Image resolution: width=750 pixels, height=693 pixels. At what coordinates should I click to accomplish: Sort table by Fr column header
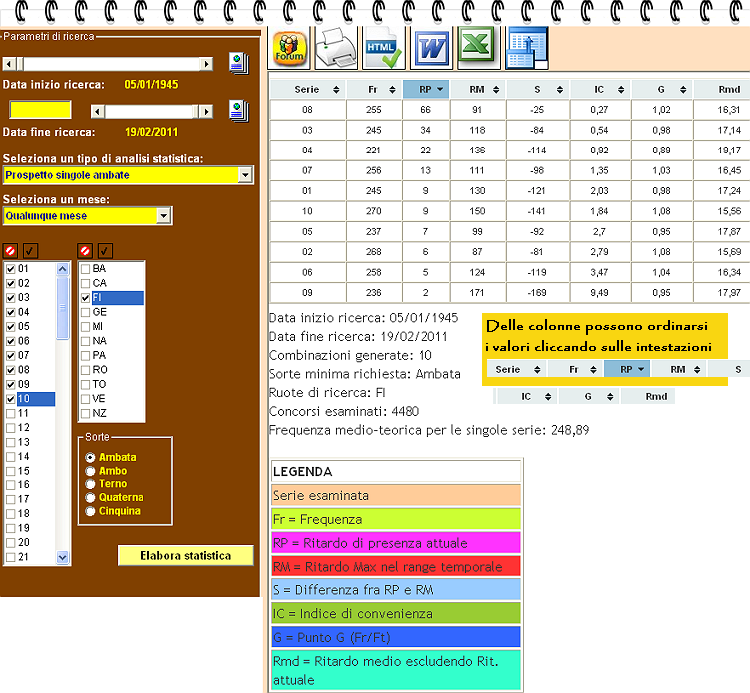click(374, 89)
